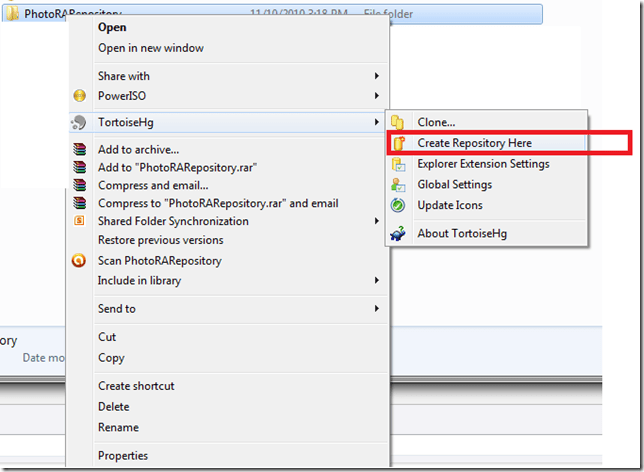Click the WinRAR icon beside Add to archive
The image size is (644, 472).
pos(80,149)
